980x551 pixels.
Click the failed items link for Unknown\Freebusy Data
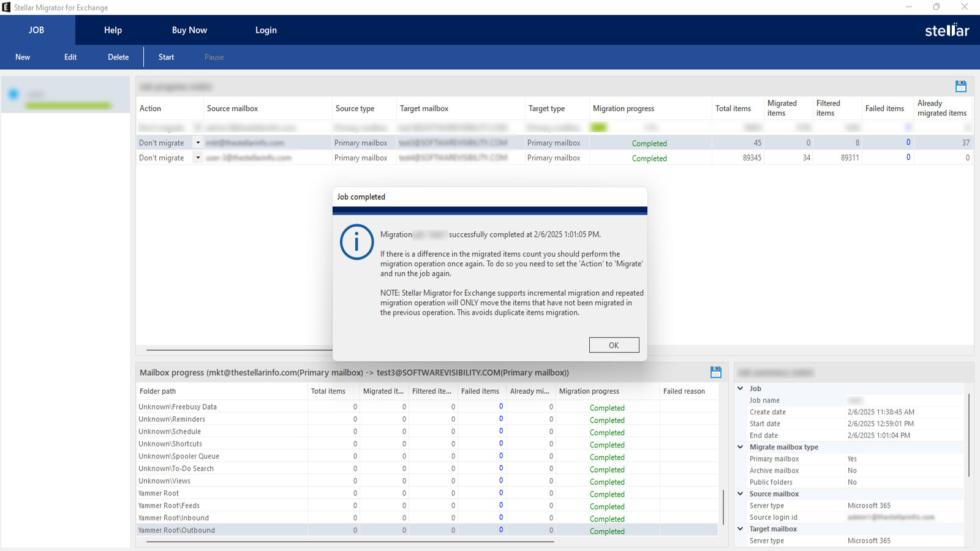click(x=500, y=407)
